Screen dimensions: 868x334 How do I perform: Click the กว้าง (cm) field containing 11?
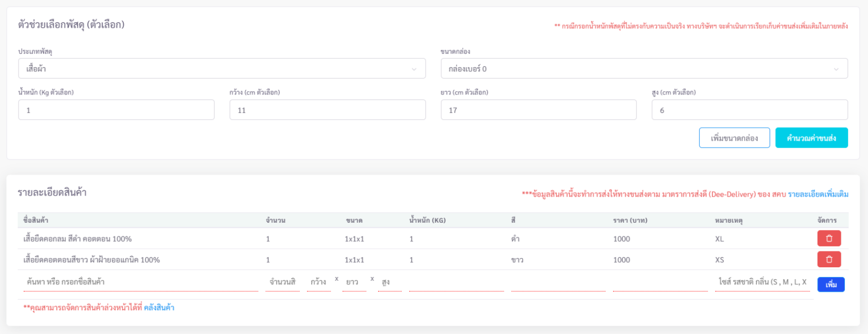click(327, 110)
